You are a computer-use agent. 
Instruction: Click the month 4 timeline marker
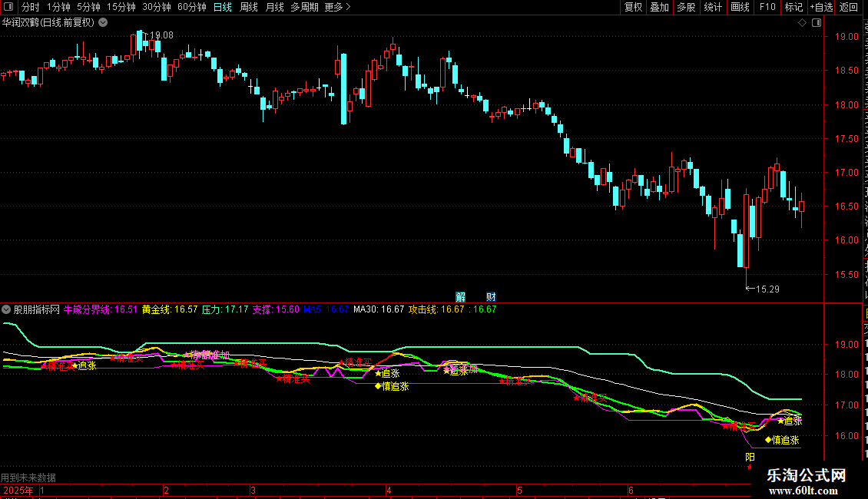click(x=389, y=490)
